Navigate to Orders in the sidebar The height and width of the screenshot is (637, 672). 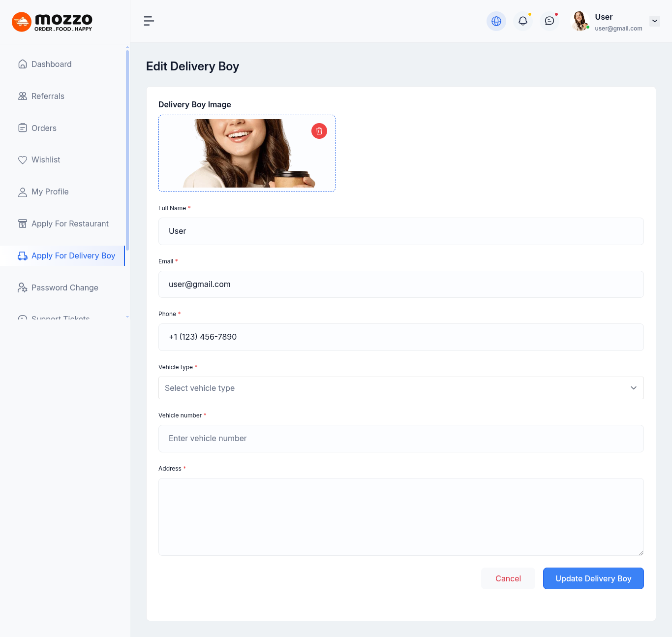click(44, 128)
